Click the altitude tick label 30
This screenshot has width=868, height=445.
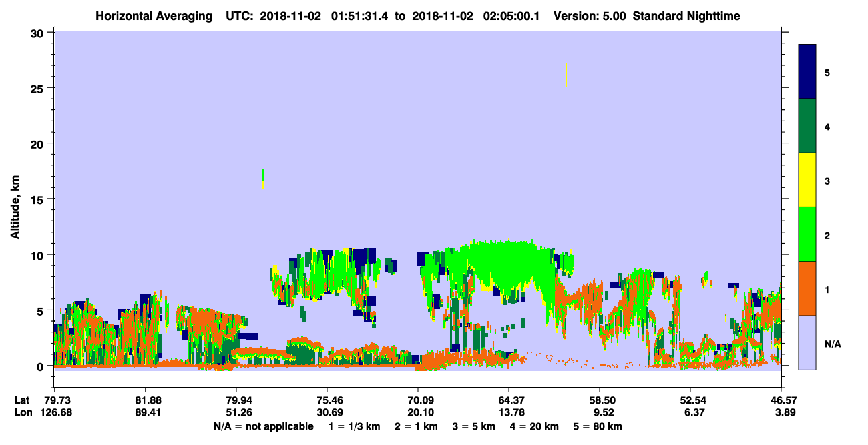[x=38, y=32]
